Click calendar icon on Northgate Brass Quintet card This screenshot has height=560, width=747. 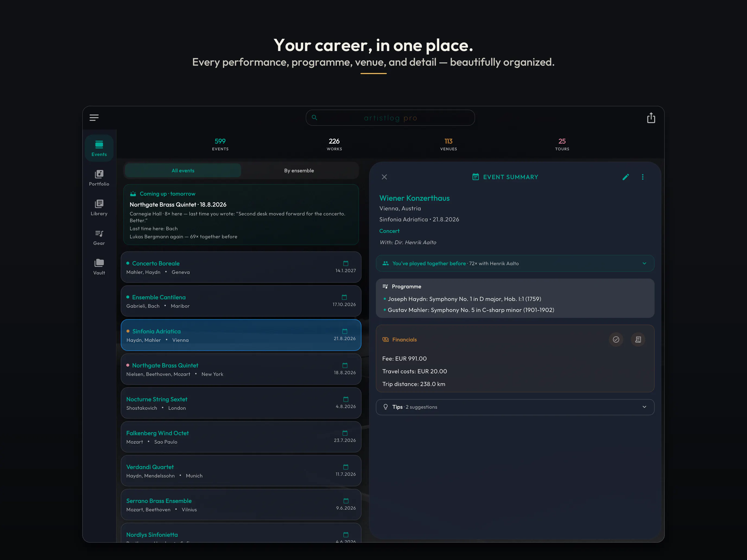pyautogui.click(x=345, y=365)
